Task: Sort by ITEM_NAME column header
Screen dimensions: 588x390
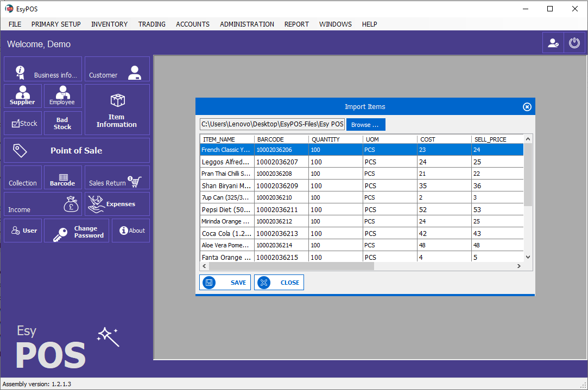Action: tap(227, 139)
